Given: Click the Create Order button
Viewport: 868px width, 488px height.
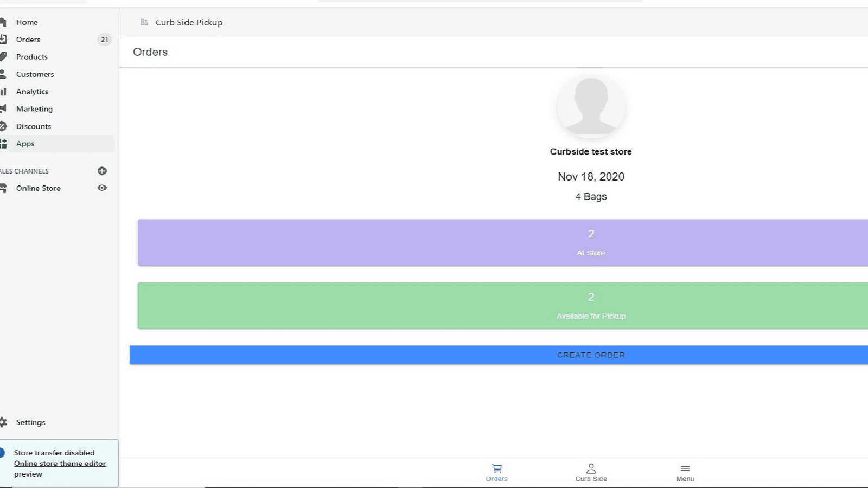Looking at the screenshot, I should 591,355.
